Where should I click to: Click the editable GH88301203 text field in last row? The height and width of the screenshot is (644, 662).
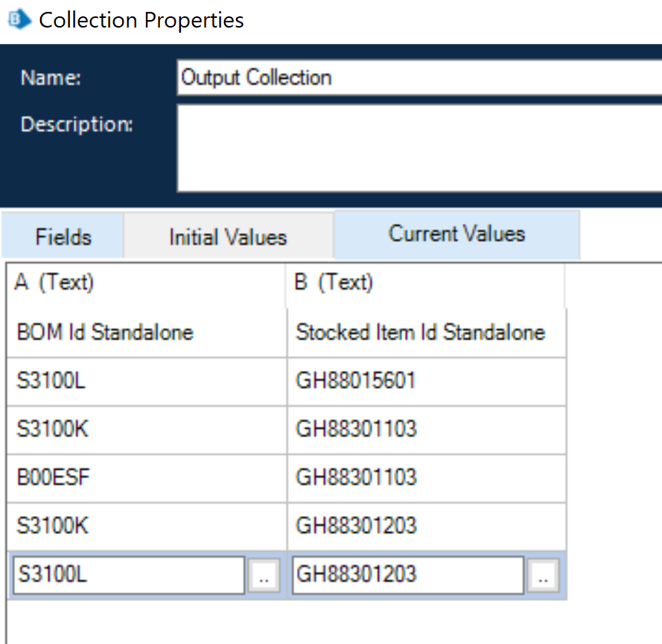click(x=407, y=576)
